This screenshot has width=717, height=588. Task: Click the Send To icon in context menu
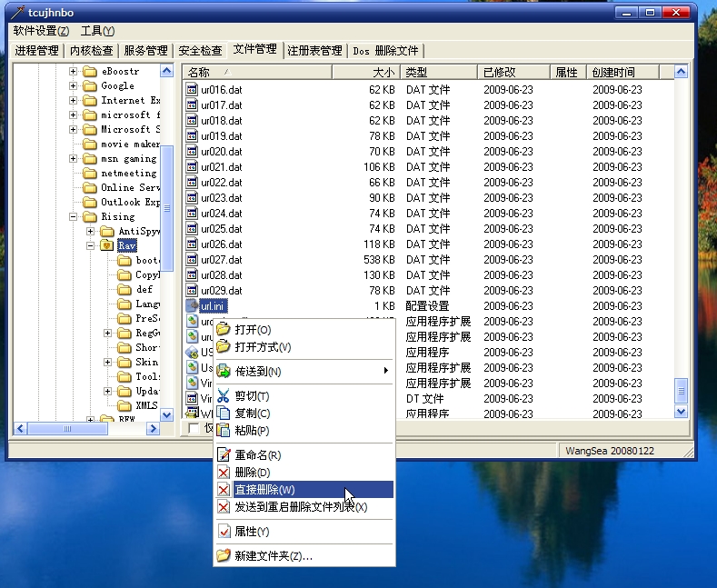pyautogui.click(x=224, y=372)
